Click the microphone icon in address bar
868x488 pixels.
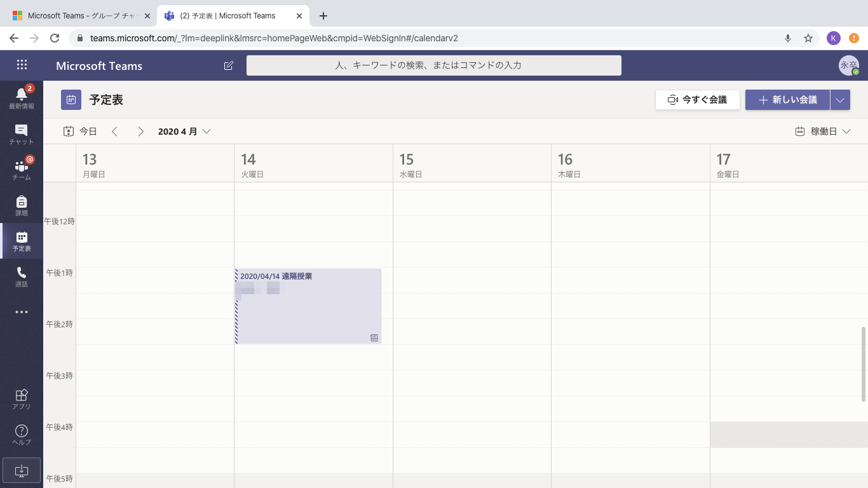coord(788,38)
